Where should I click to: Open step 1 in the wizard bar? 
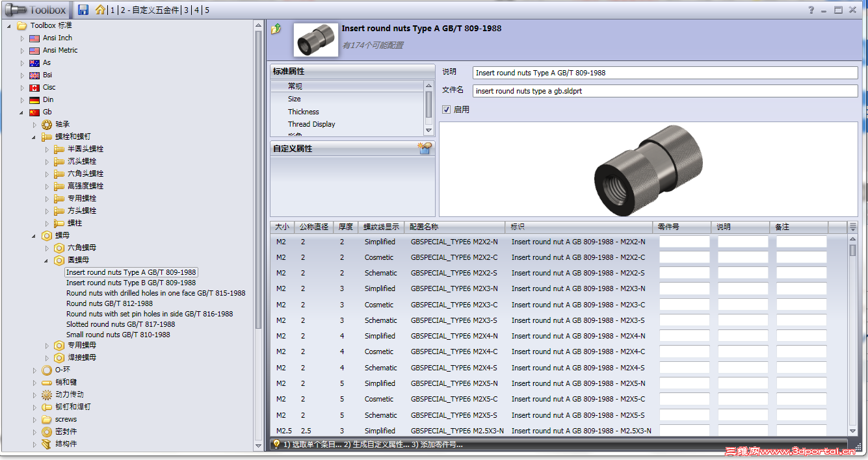tap(113, 10)
